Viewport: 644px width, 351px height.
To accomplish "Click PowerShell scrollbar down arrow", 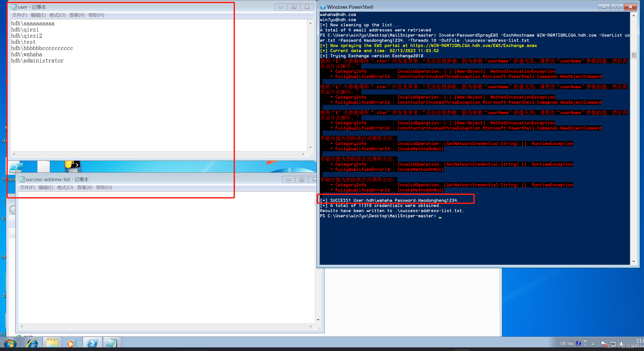I will coord(633,261).
